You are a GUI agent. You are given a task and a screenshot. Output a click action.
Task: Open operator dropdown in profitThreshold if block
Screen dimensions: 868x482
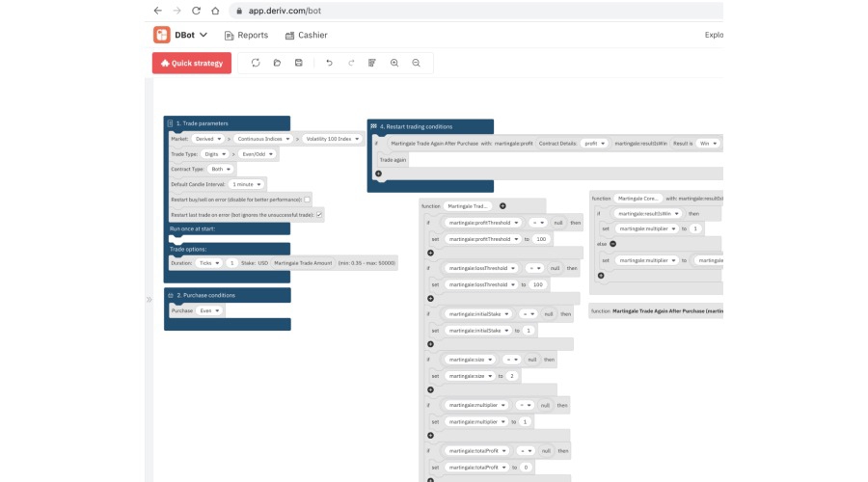(537, 223)
